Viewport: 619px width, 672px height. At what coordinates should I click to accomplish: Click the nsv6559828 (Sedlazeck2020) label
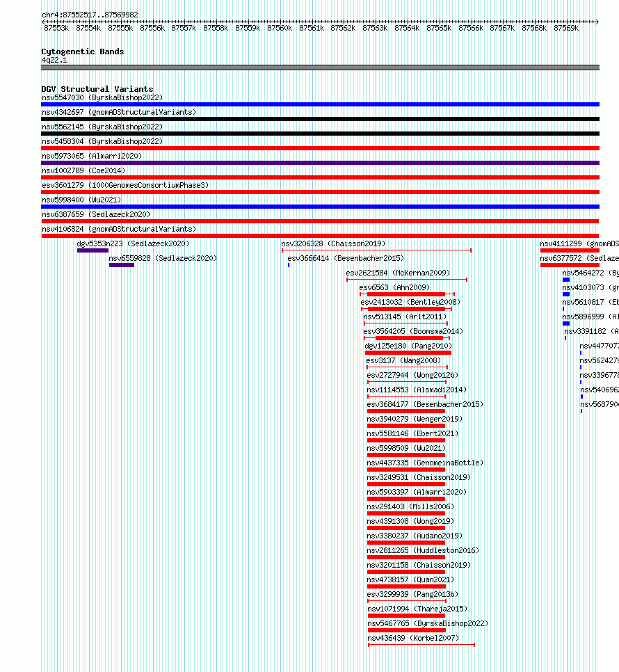(163, 258)
